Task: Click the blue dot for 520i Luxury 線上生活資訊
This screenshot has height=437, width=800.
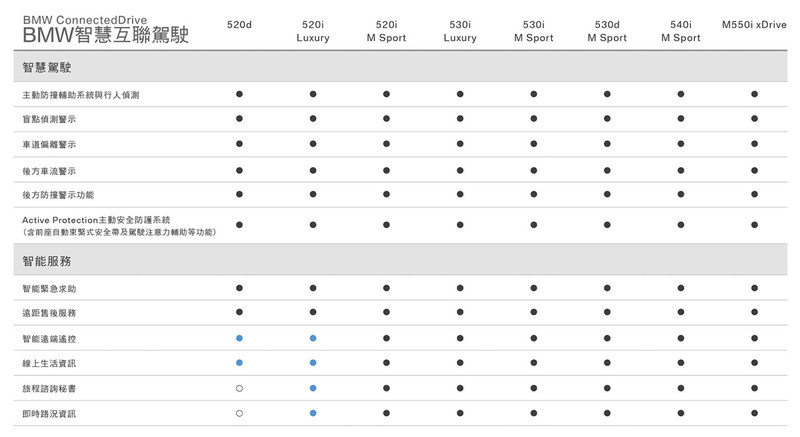Action: 313,363
